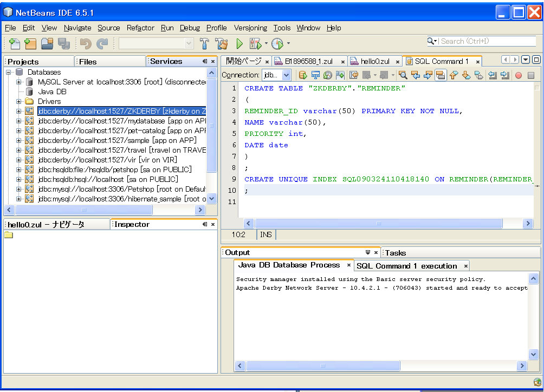
Task: Open the hello0.zul editor tab
Action: pos(375,61)
